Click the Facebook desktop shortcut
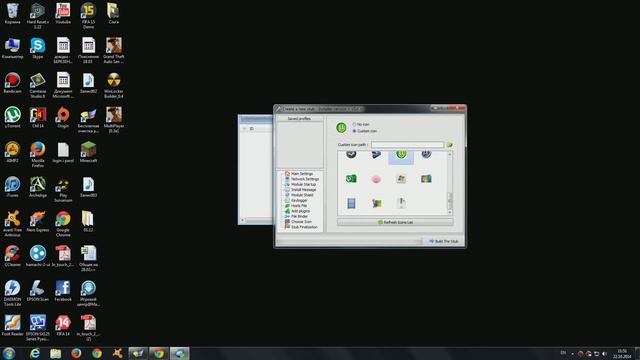This screenshot has height=360, width=640. tap(63, 291)
